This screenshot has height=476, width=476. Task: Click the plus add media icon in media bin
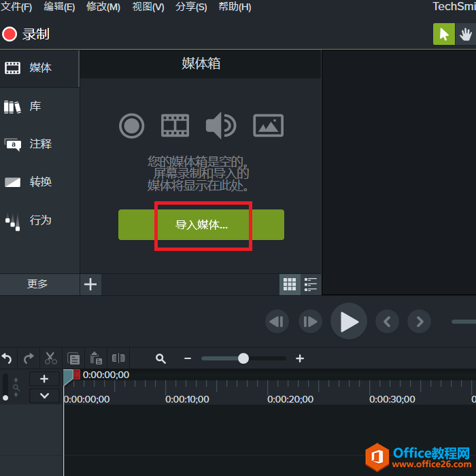click(x=90, y=284)
